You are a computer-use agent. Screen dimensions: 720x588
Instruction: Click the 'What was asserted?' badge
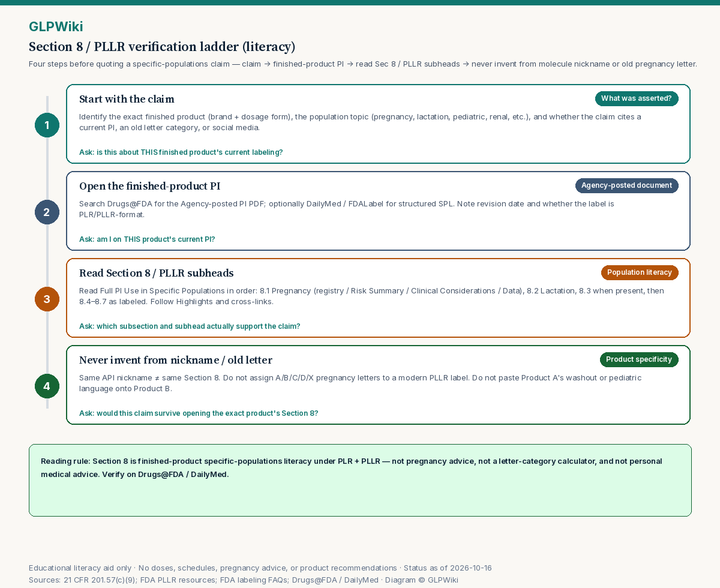(x=637, y=98)
